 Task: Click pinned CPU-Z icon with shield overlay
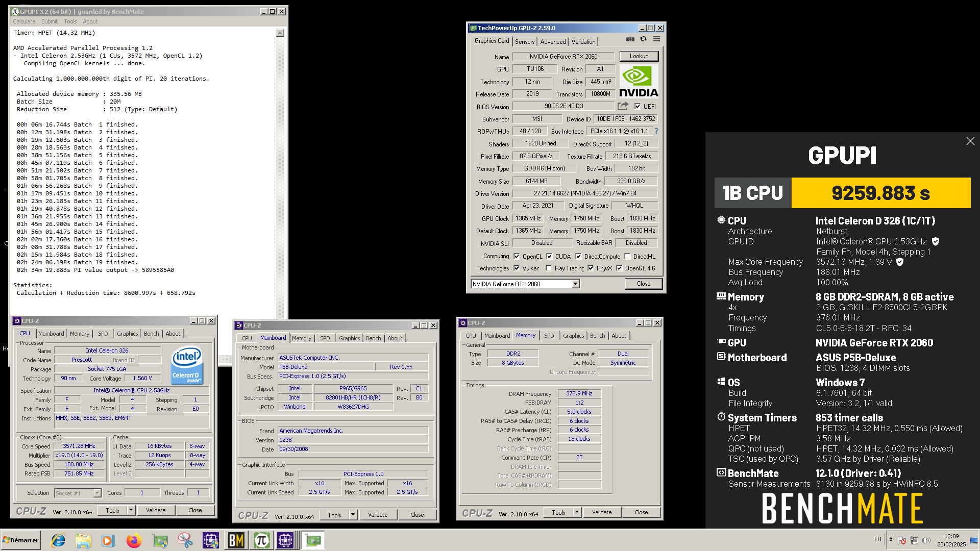pyautogui.click(x=210, y=540)
